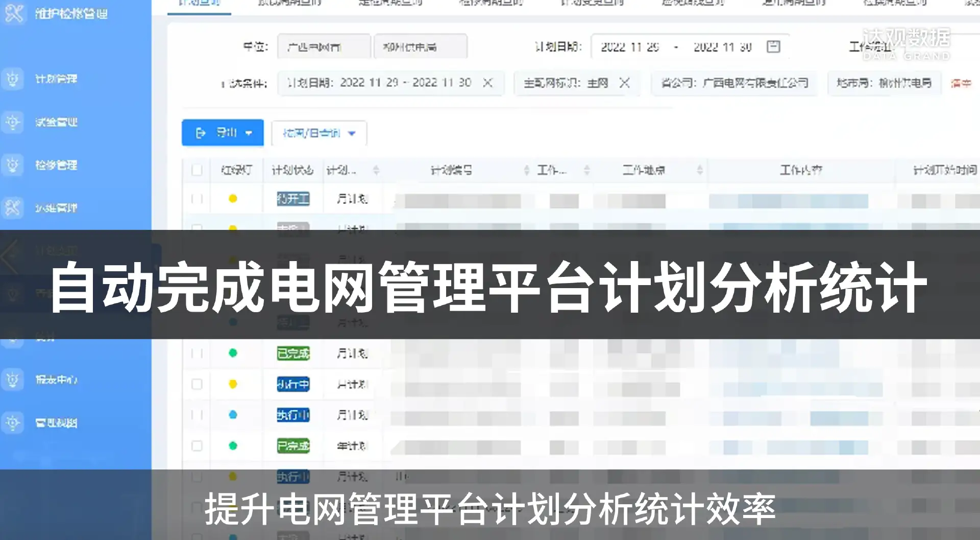Select the checkbox of the 年计划 已完成 row
980x540 pixels.
click(x=197, y=446)
